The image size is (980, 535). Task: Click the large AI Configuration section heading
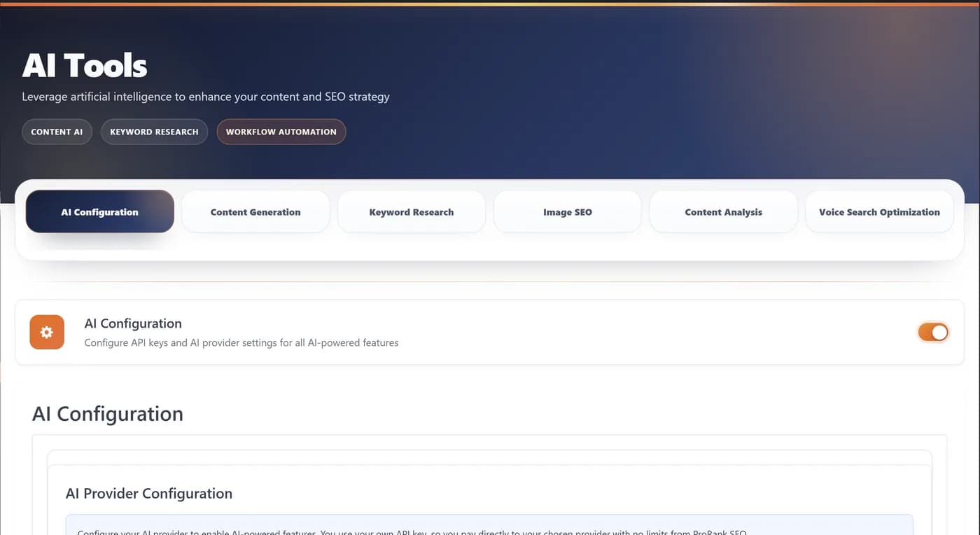(108, 414)
